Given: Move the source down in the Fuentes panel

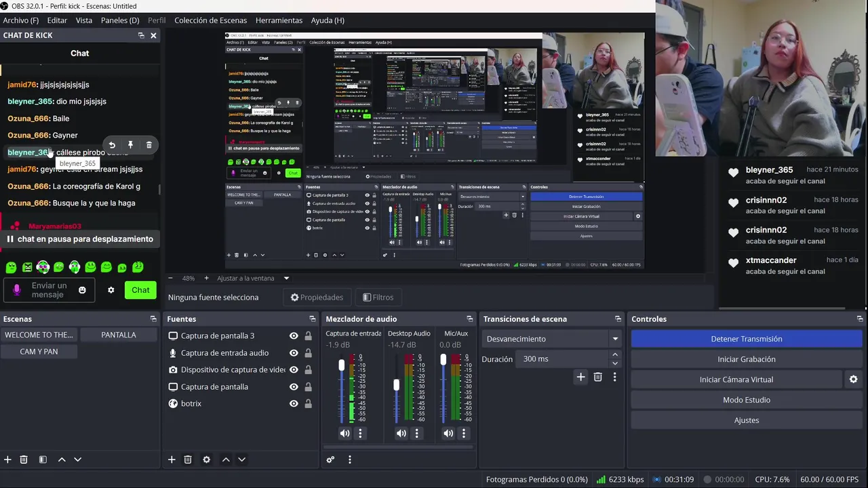Looking at the screenshot, I should (241, 460).
